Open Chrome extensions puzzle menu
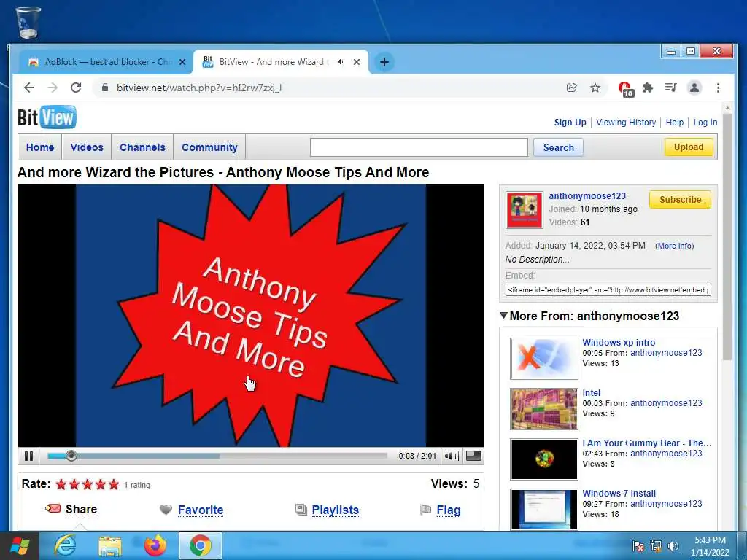747x560 pixels. [648, 87]
